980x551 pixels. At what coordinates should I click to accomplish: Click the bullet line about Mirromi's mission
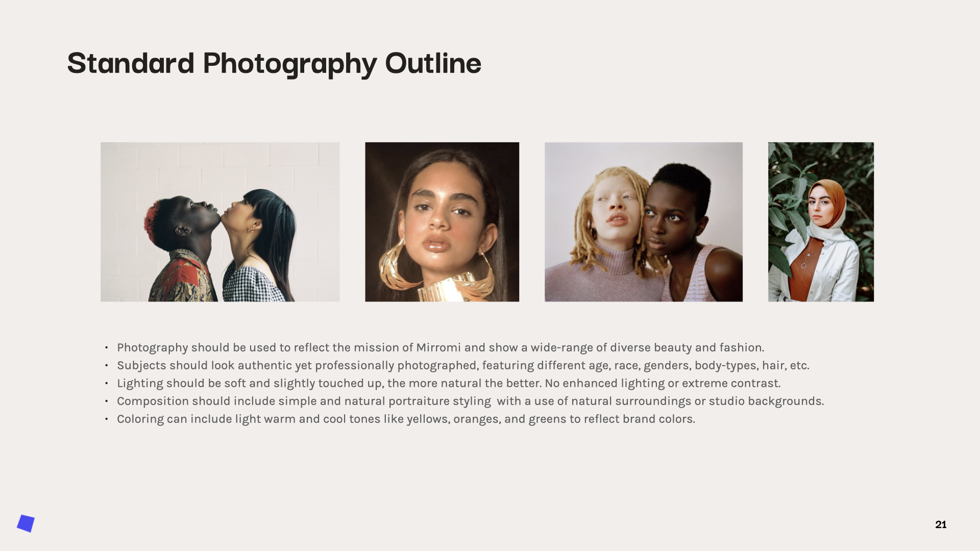click(x=440, y=348)
